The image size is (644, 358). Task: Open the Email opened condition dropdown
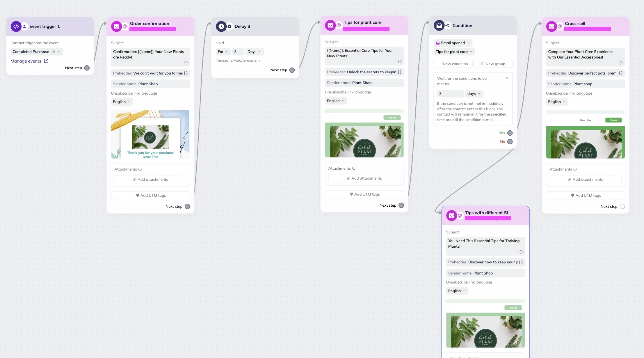coord(453,43)
